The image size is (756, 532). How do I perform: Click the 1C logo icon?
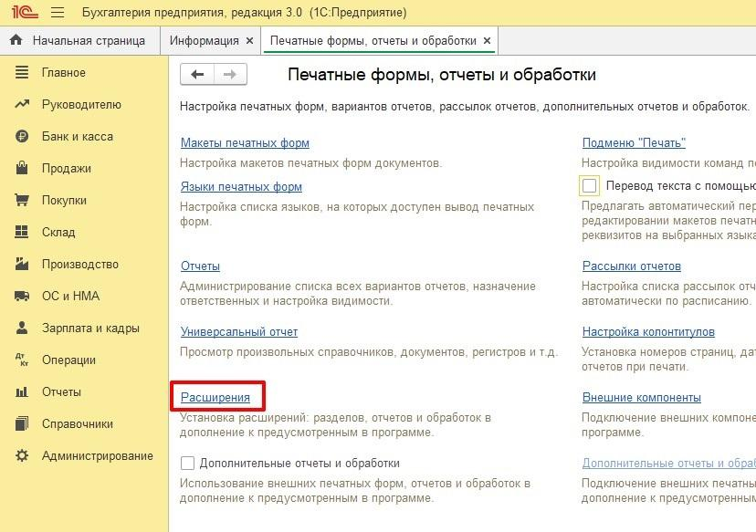[x=25, y=12]
